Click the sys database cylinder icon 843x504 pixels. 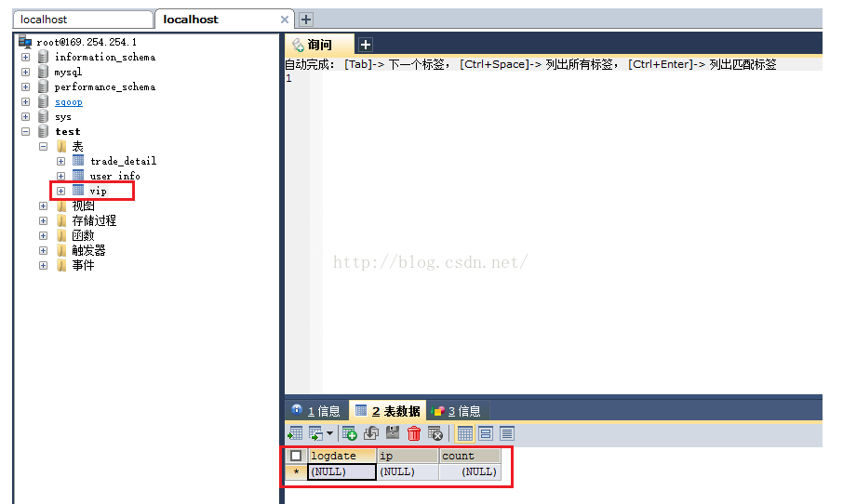pyautogui.click(x=44, y=116)
